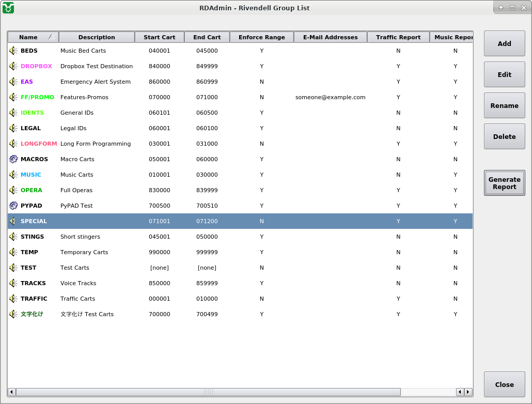The height and width of the screenshot is (404, 532).
Task: Click the gear icon next to MACROS
Action: point(13,159)
